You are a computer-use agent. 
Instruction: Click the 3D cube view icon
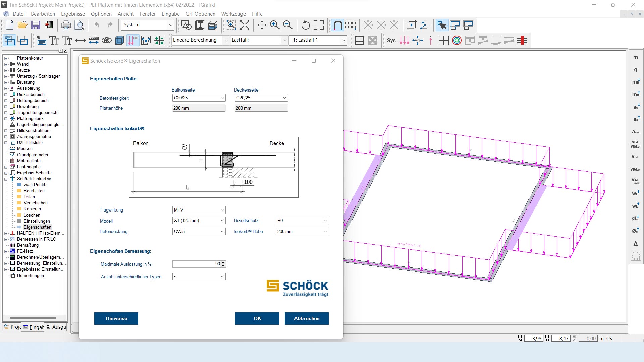(x=120, y=41)
